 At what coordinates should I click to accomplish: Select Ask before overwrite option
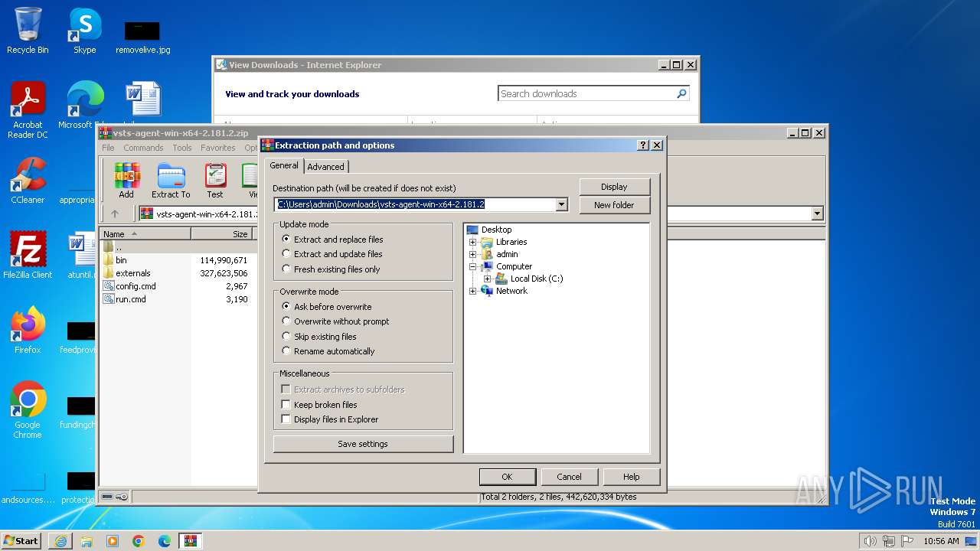pos(326,307)
